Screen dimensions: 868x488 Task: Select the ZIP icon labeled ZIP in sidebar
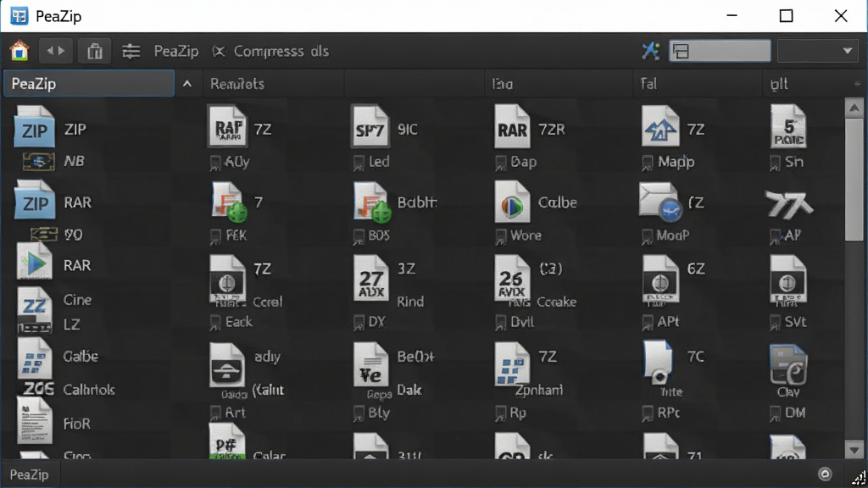click(34, 127)
